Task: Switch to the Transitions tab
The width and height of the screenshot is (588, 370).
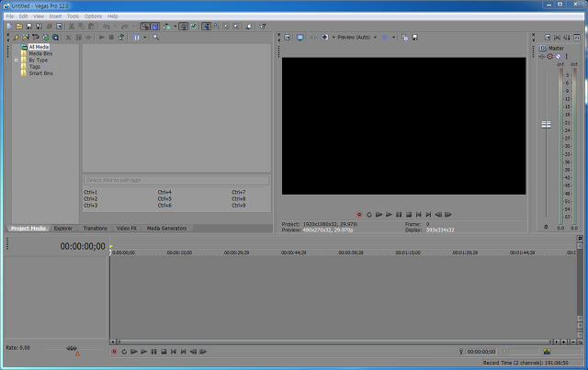Action: [96, 229]
